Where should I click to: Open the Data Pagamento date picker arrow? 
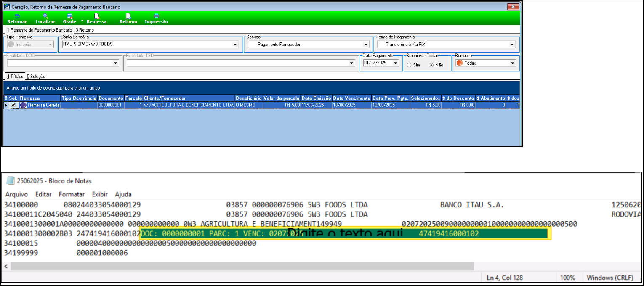pos(395,63)
